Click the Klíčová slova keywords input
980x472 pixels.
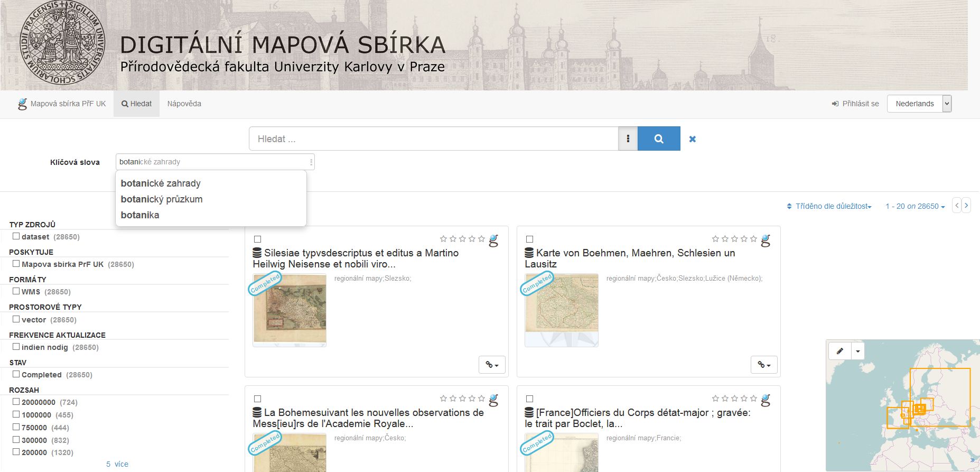click(x=215, y=162)
